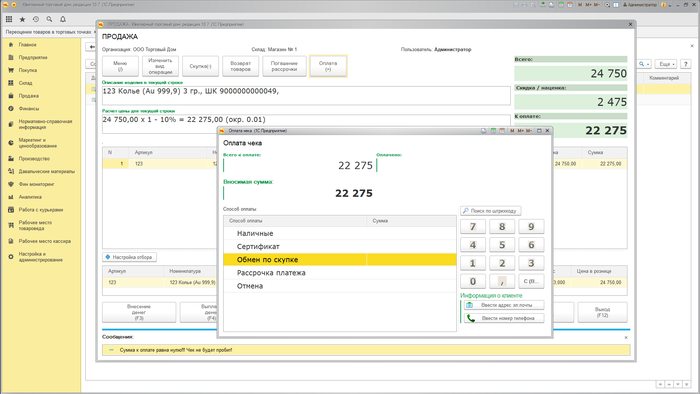Click the Возврат товаров button

tap(241, 66)
